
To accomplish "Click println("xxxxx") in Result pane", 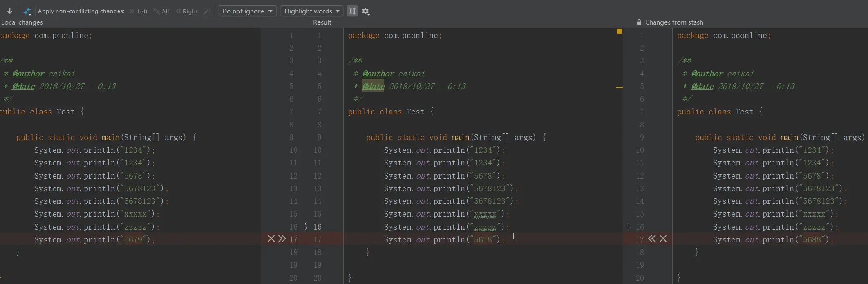I will click(x=447, y=214).
